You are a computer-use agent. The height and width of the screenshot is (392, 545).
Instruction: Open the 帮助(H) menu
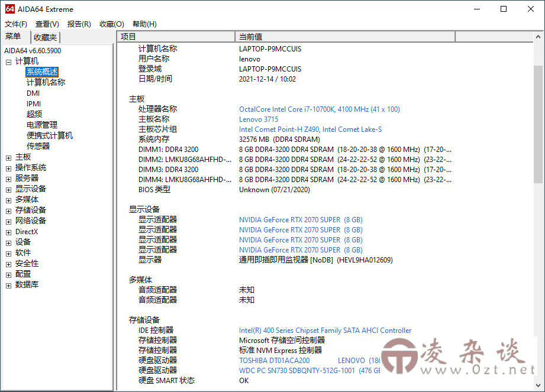(144, 24)
